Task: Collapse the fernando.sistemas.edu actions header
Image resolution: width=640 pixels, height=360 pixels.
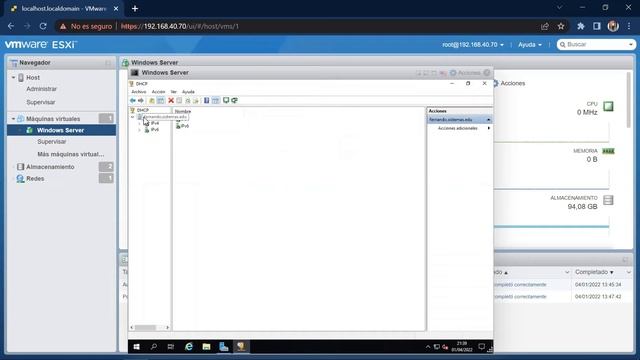Action: (488, 120)
